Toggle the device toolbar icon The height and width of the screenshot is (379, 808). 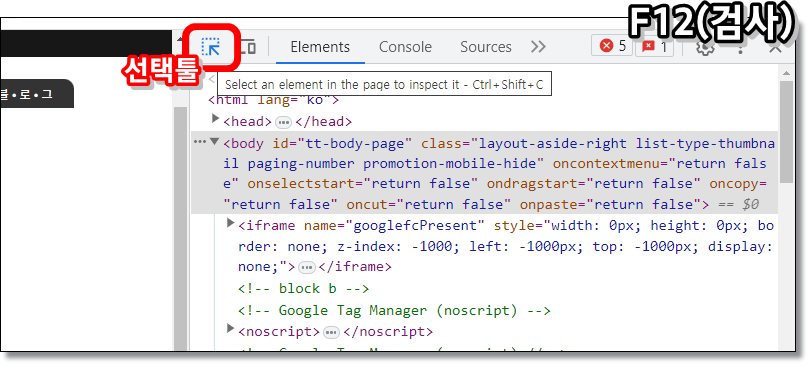248,47
